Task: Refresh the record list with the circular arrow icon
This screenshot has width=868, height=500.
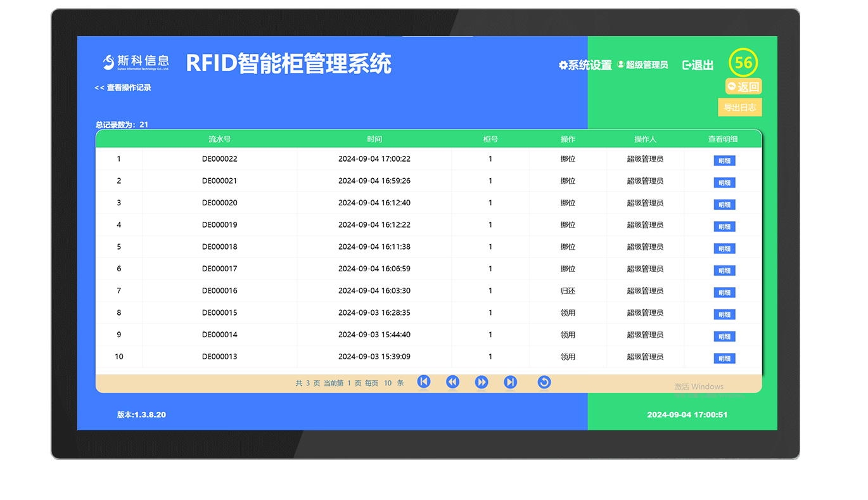Action: [x=544, y=381]
